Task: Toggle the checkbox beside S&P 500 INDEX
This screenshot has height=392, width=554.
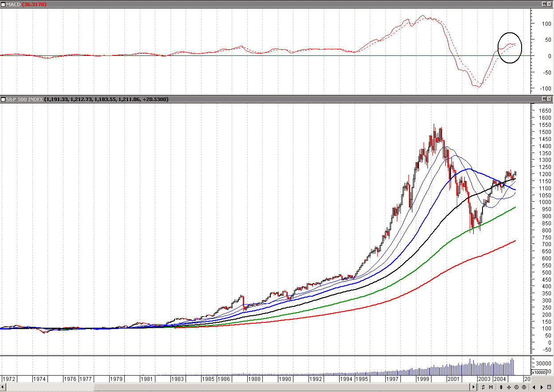Action: (3, 99)
